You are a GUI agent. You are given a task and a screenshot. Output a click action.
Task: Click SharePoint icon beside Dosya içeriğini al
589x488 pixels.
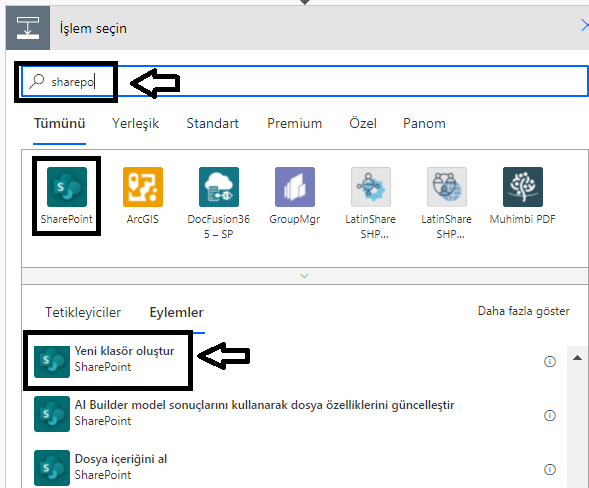pos(52,468)
